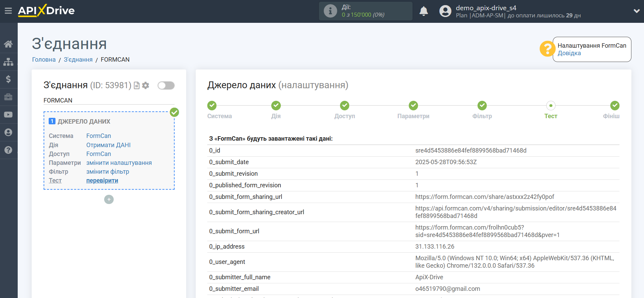Go to Home via sidebar house icon
Viewport: 644px width, 298px height.
point(8,44)
